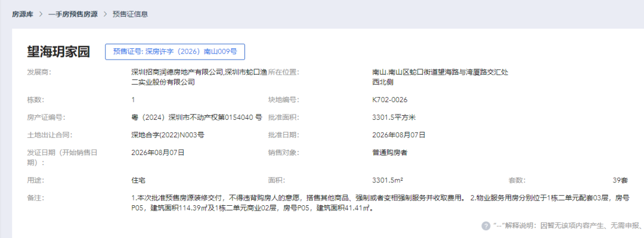This screenshot has width=644, height=238.
Task: Click the 预售证号 深房许字(2026)南山009号 badge
Action: tap(175, 52)
